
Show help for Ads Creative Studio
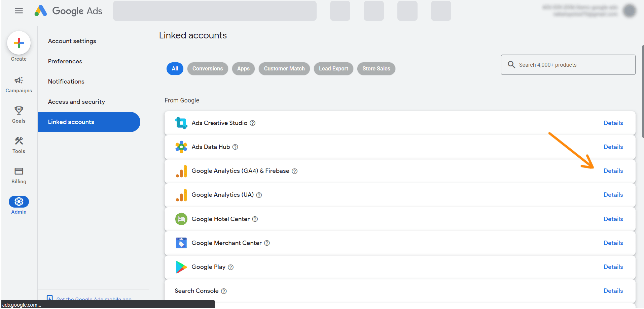(x=253, y=123)
